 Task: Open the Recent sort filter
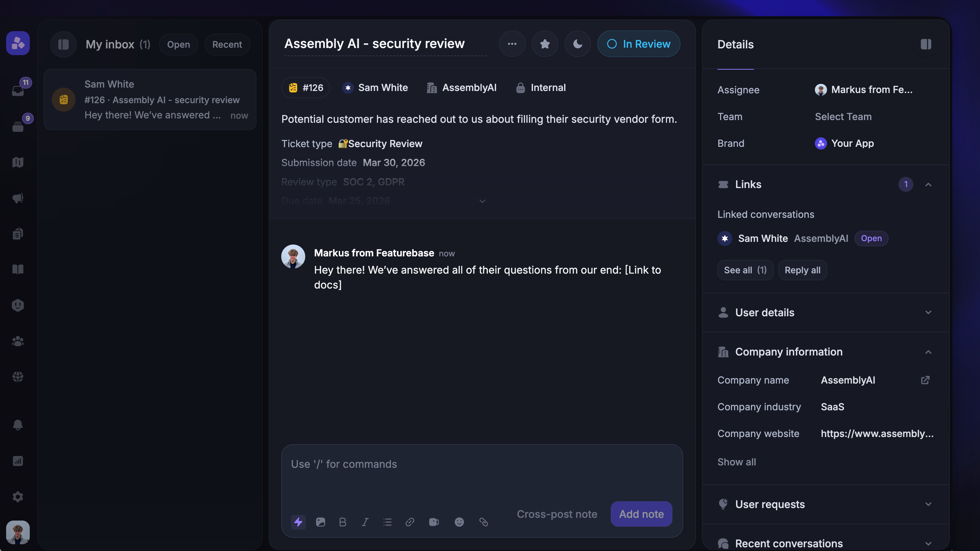227,45
